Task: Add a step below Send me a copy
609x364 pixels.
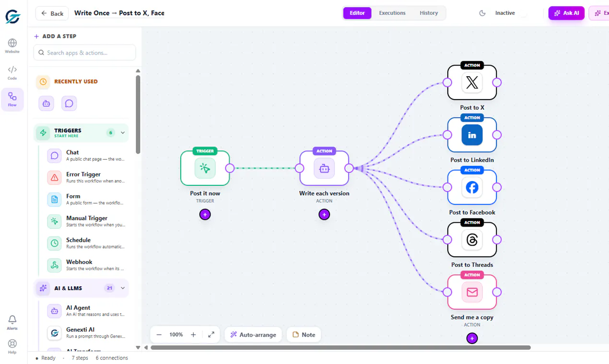Action: [x=472, y=339]
